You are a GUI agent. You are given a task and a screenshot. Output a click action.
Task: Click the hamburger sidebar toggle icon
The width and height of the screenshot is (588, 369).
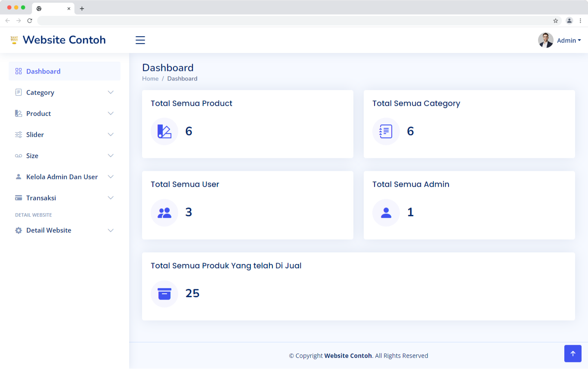point(140,40)
